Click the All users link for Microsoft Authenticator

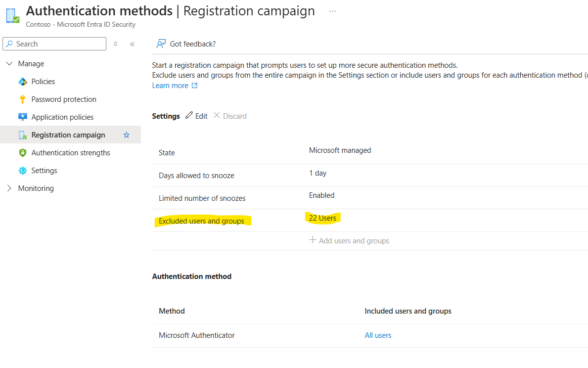click(377, 335)
